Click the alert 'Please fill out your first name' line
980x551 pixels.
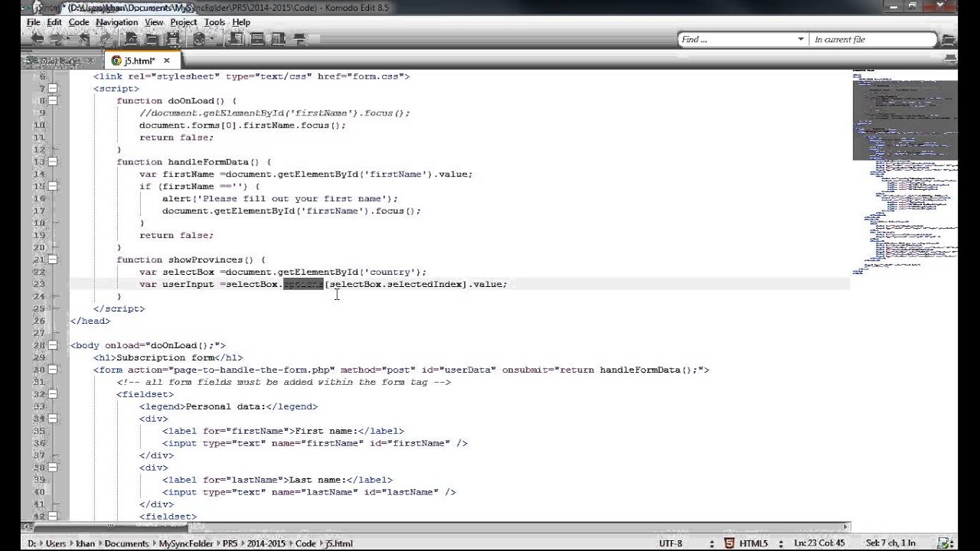(x=280, y=199)
